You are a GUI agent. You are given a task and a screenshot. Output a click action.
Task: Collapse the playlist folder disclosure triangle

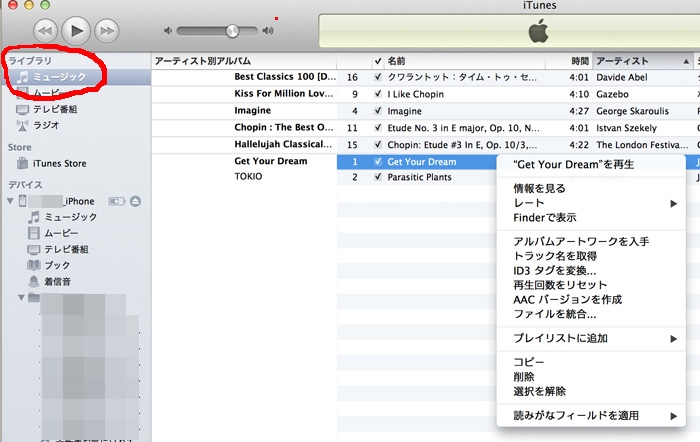point(21,297)
